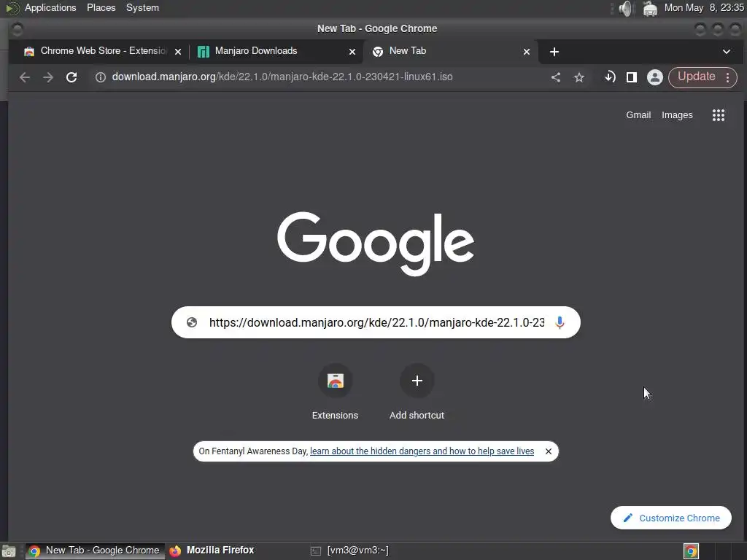
Task: Close the Manjaro Downloads tab
Action: (x=352, y=52)
